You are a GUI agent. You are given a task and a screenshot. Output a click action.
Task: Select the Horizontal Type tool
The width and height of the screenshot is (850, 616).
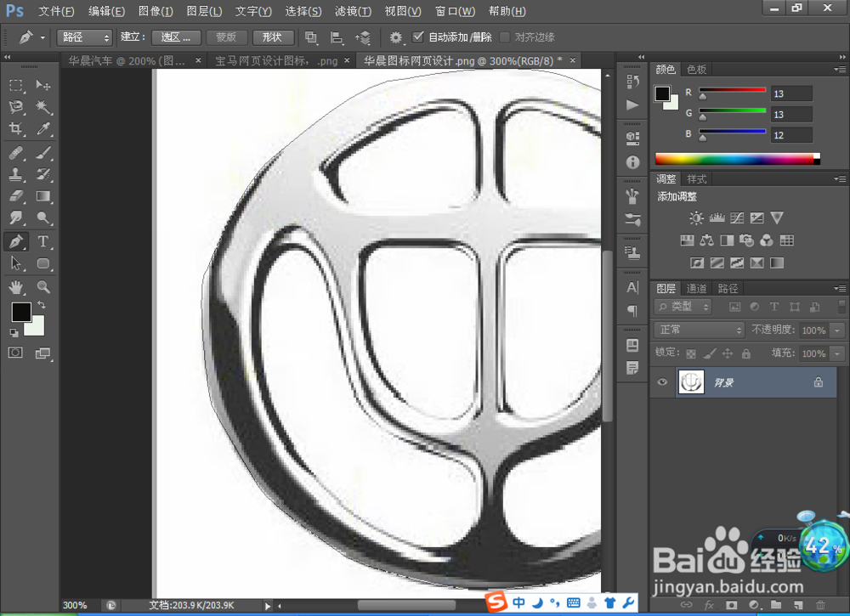(x=42, y=241)
